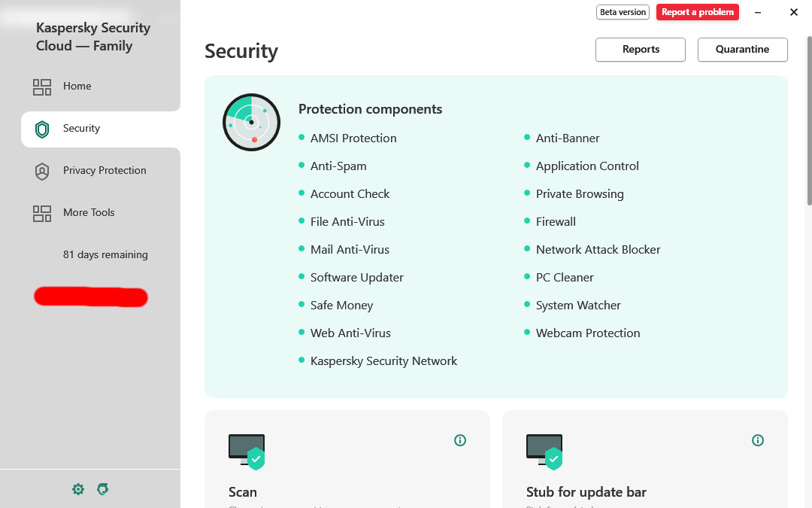Open Quarantine
Image resolution: width=812 pixels, height=508 pixels.
click(x=742, y=50)
